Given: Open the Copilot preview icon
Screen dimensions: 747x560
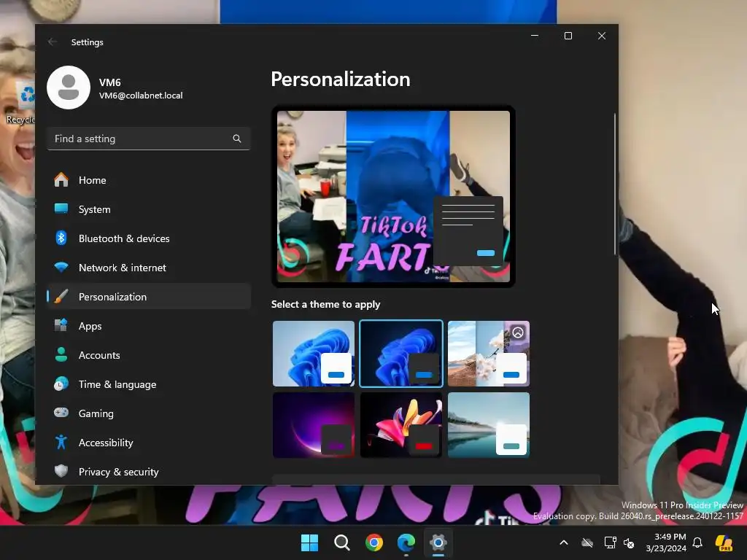Looking at the screenshot, I should click(724, 542).
